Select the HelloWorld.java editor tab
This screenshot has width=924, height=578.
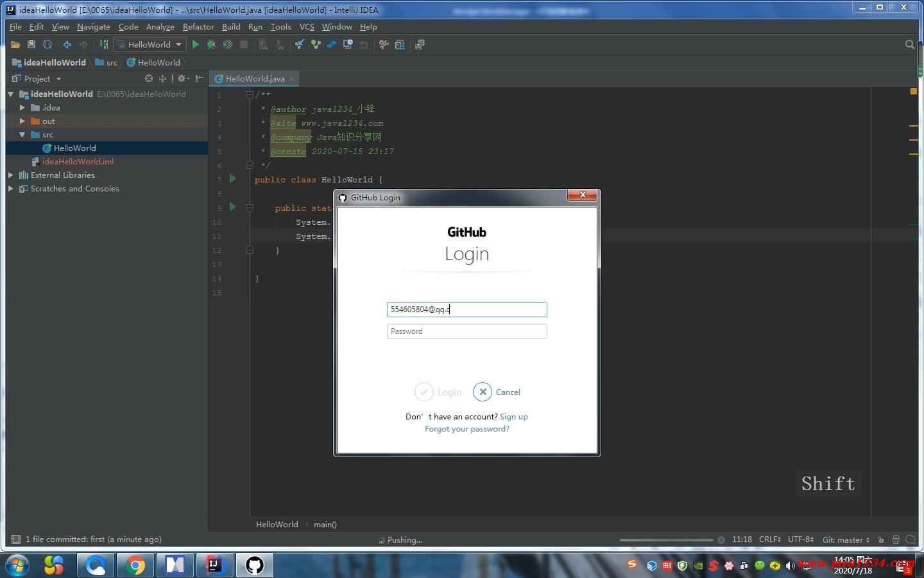(x=255, y=78)
